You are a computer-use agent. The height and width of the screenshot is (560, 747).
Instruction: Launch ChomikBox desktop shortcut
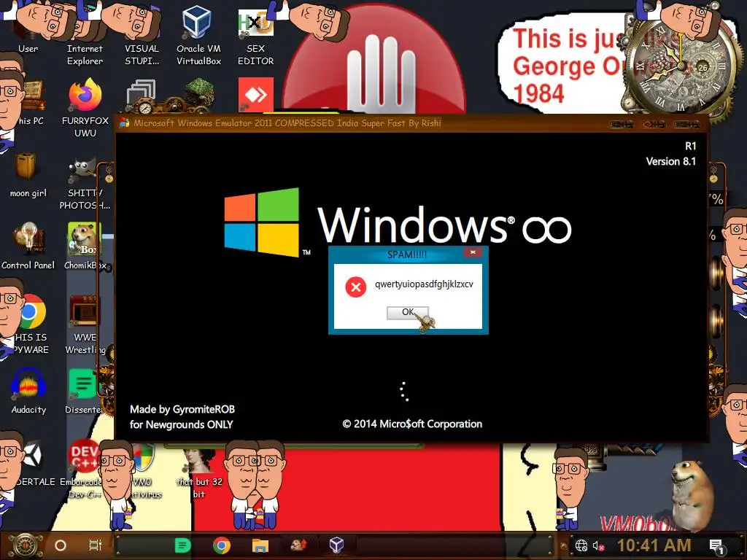[x=85, y=245]
